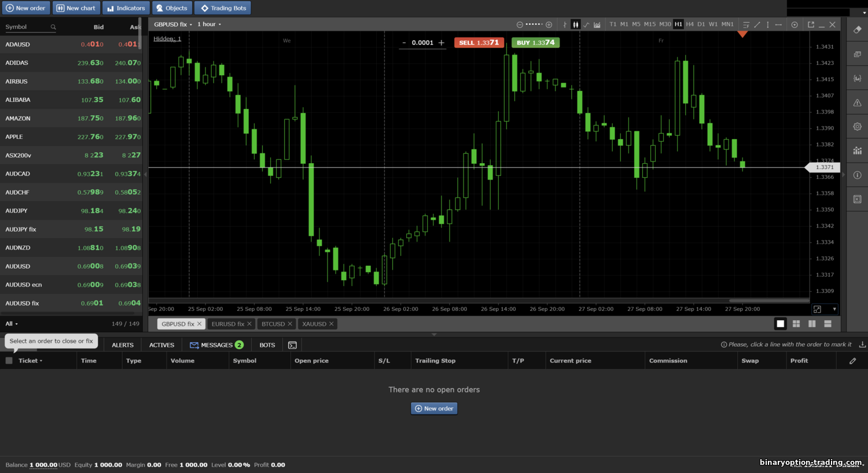Screen dimensions: 868x473
Task: Open chart settings gear icon
Action: pyautogui.click(x=857, y=127)
